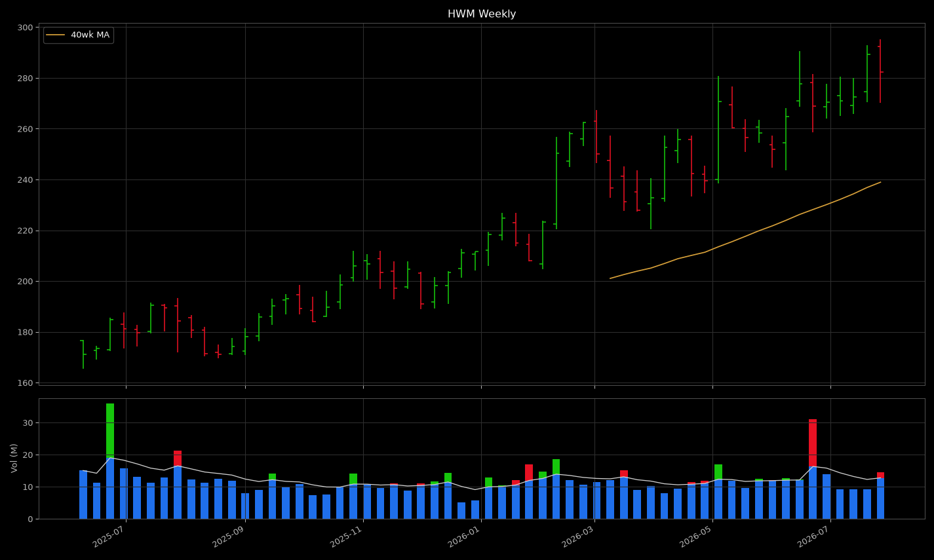Click the 0 volume axis label
Screen dimensions: 934x560
click(30, 519)
